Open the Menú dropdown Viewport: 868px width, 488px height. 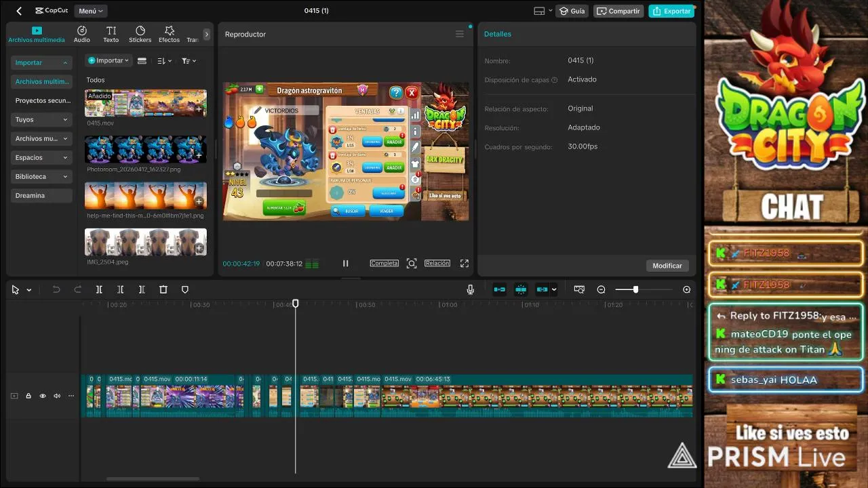[91, 11]
